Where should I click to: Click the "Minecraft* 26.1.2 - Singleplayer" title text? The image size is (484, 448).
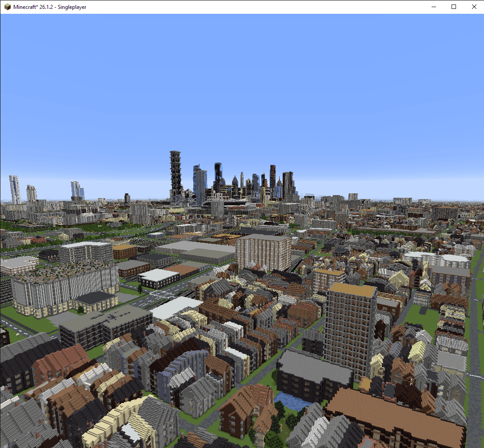coord(50,7)
